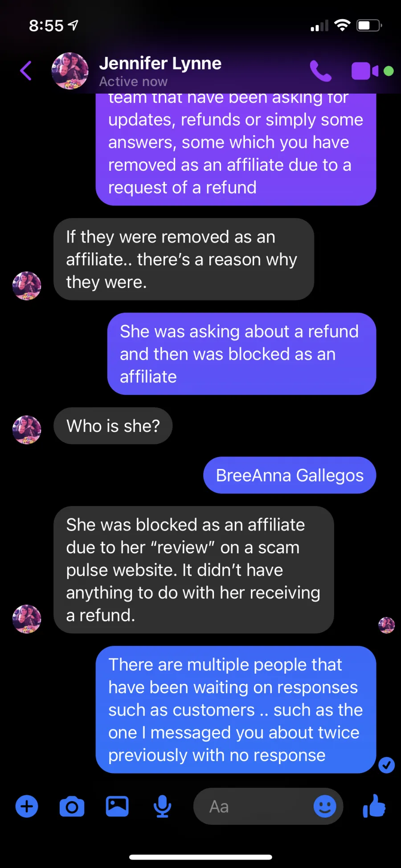The width and height of the screenshot is (401, 868).
Task: Record a voice message with microphone
Action: tap(162, 806)
